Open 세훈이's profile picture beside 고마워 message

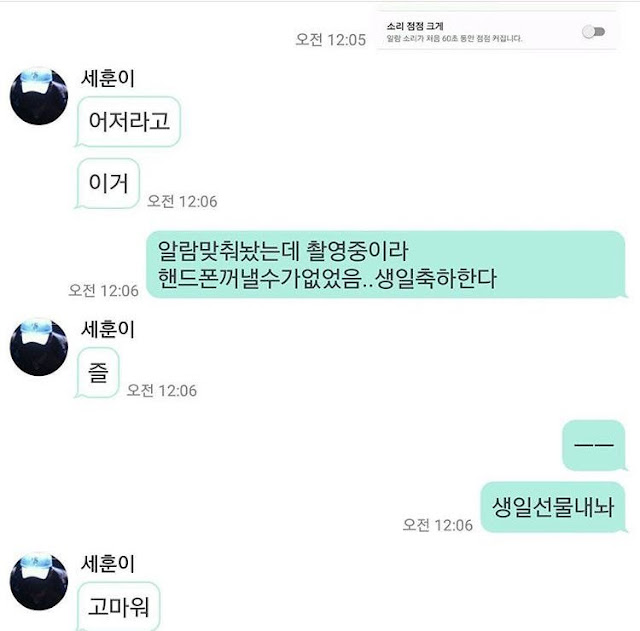click(x=39, y=582)
